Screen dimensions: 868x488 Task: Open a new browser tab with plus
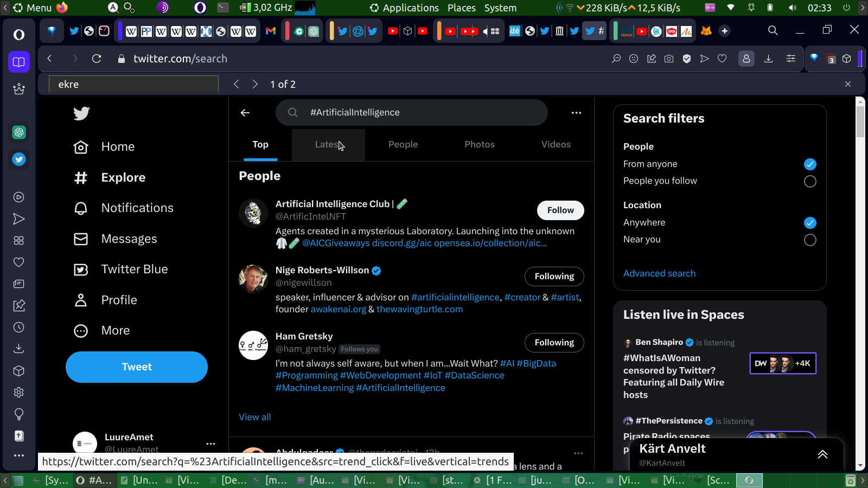725,31
